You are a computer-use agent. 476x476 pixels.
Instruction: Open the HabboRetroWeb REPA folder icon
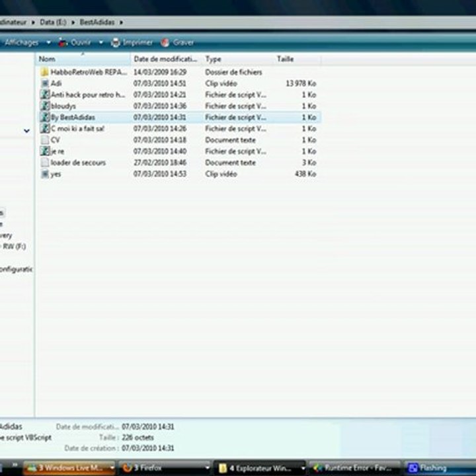pos(45,72)
